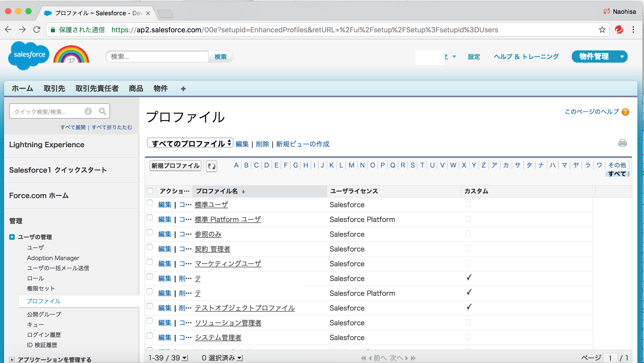Image resolution: width=644 pixels, height=363 pixels.
Task: Open Lightning Experience in sidebar
Action: point(47,145)
